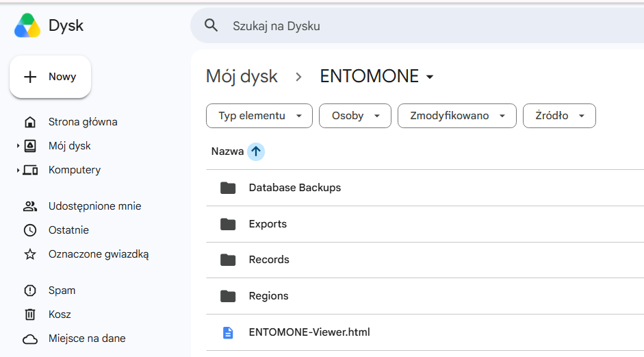Open Osoby filter dropdown
644x357 pixels.
355,116
